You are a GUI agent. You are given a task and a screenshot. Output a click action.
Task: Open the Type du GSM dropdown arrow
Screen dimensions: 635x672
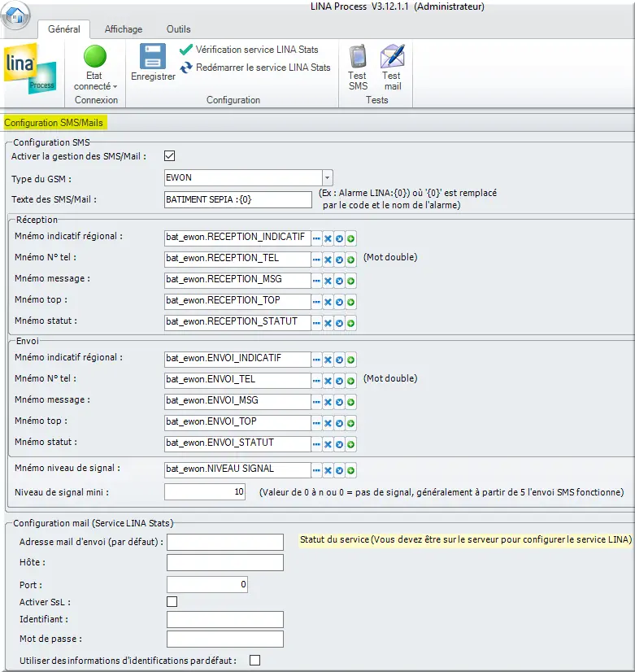pos(327,177)
